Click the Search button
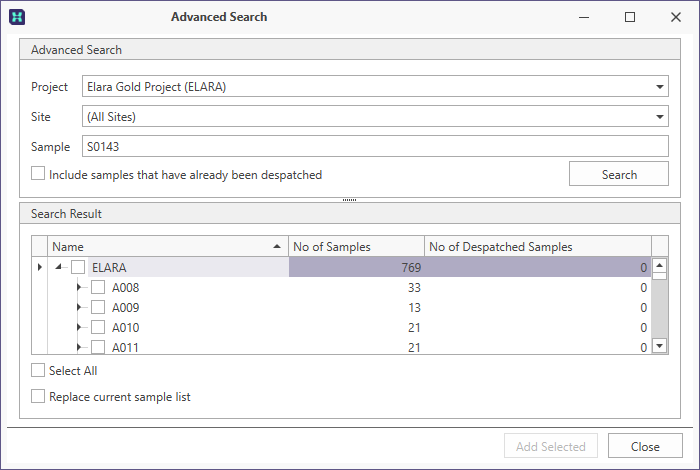This screenshot has width=700, height=470. (x=619, y=174)
